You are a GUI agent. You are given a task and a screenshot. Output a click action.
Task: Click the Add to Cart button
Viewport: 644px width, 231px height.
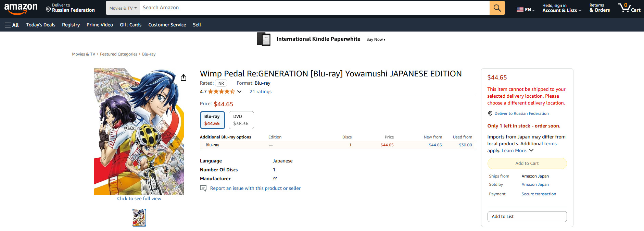(527, 163)
